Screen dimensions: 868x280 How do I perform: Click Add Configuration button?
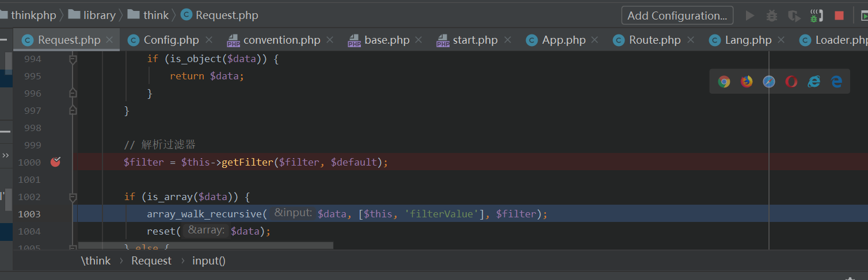pos(677,16)
